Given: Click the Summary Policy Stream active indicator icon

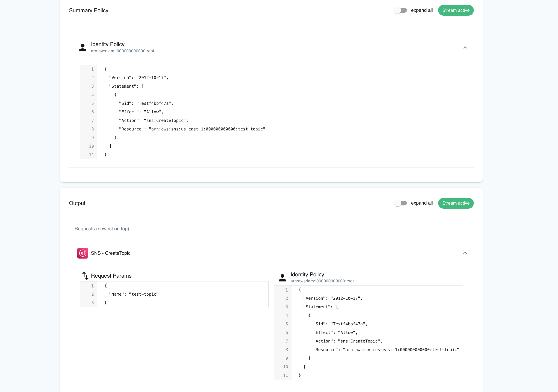Looking at the screenshot, I should click(x=456, y=10).
